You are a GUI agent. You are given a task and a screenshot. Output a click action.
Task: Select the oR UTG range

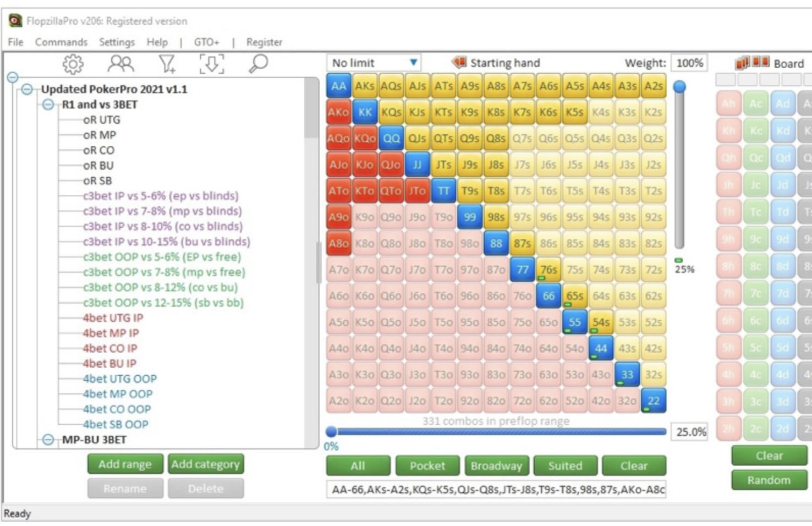(x=102, y=119)
